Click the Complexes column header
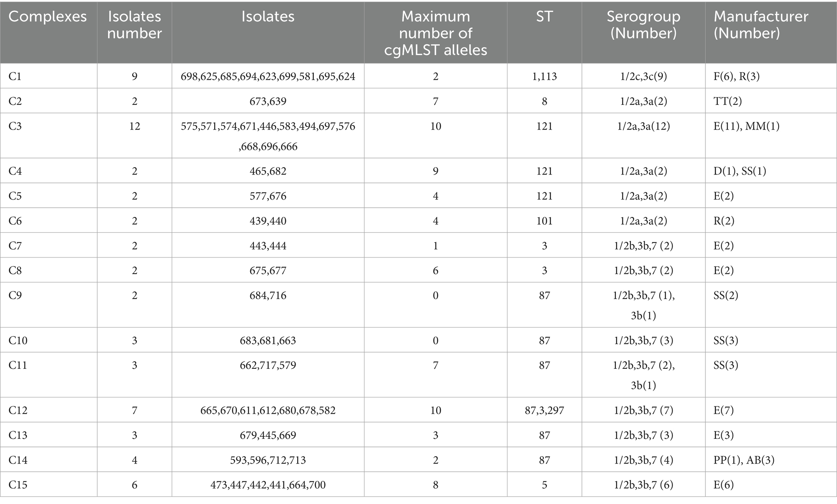The width and height of the screenshot is (837, 504). pyautogui.click(x=48, y=17)
